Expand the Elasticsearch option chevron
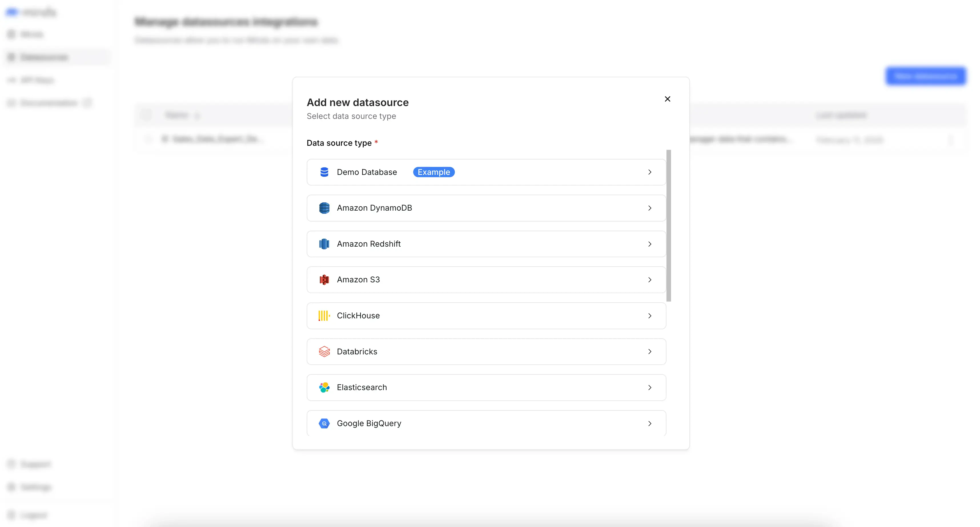The width and height of the screenshot is (980, 527). [x=650, y=387]
